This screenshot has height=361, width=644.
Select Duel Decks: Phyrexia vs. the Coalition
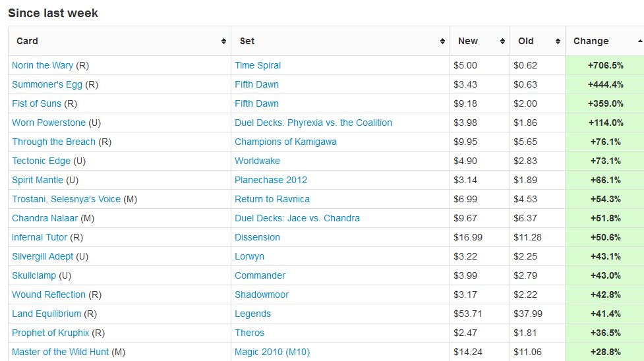tap(313, 123)
